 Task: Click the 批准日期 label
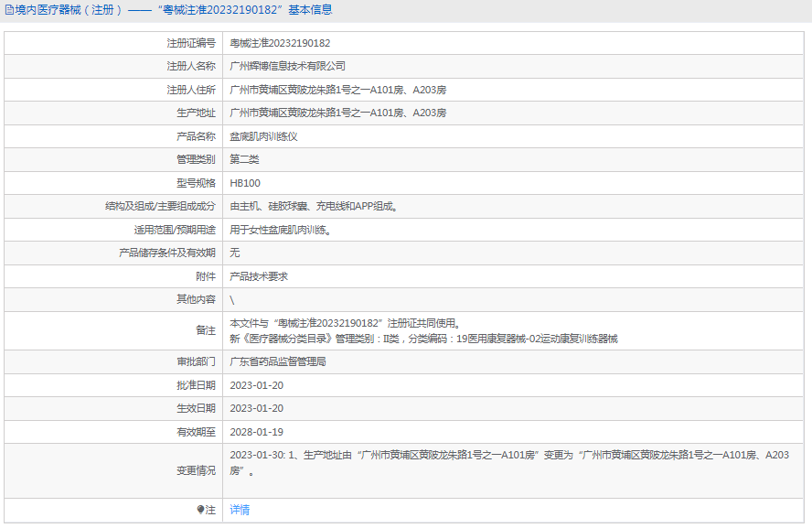pyautogui.click(x=197, y=385)
